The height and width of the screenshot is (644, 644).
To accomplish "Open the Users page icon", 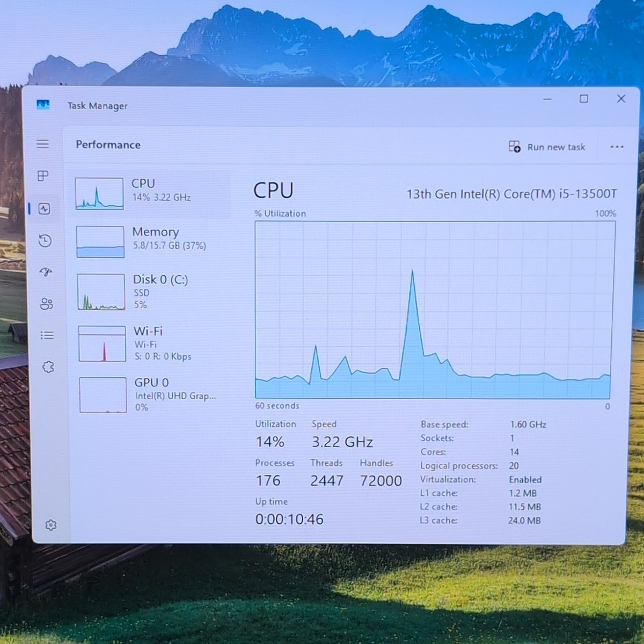I will [47, 304].
